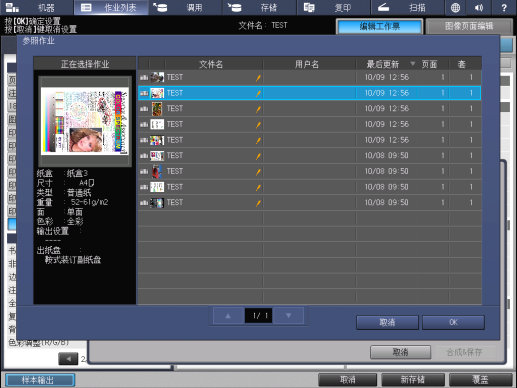Screen dimensions: 517x388
Task: Click the 样本输出 button
Action: point(40,380)
